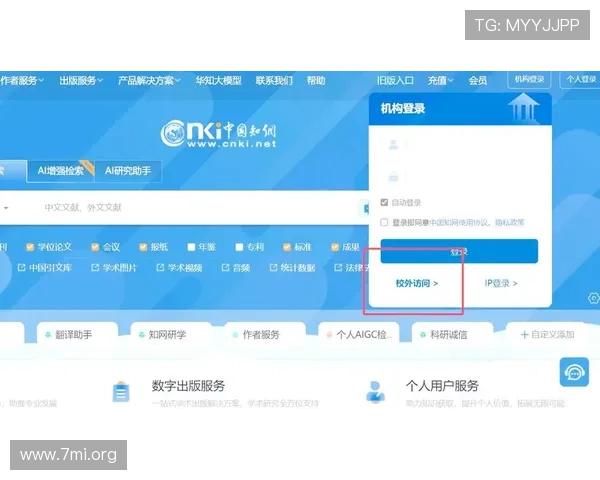600x480 pixels.
Task: Open the search field type dropdown arrow
Action: [x=6, y=208]
